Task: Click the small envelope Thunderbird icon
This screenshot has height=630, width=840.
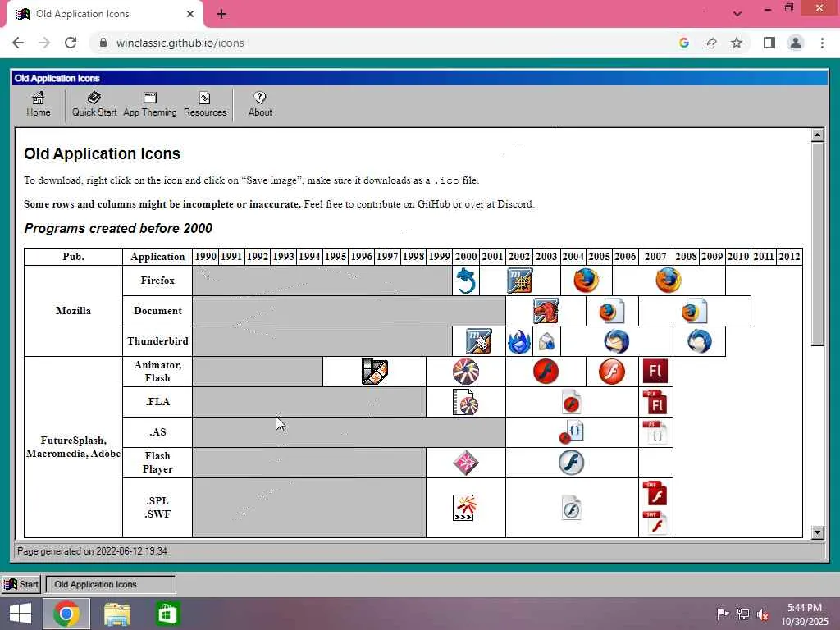Action: pyautogui.click(x=546, y=342)
